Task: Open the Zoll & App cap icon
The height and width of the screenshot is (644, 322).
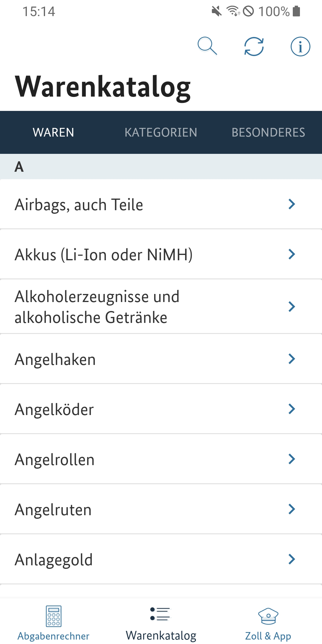Action: pyautogui.click(x=268, y=616)
